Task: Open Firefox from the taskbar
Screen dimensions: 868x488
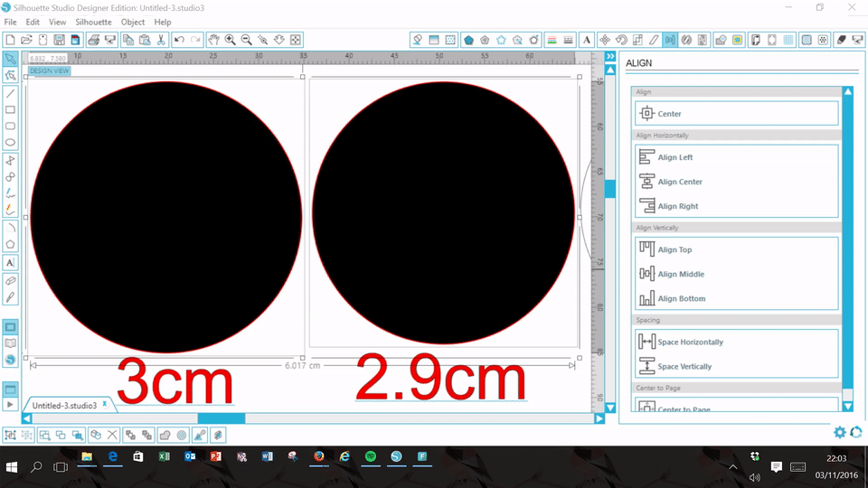Action: [319, 456]
